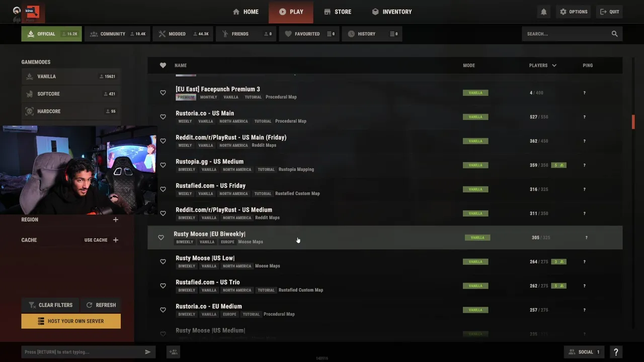Screen dimensions: 644x362
Task: Click the Vanilla gamemode icon
Action: tap(29, 76)
